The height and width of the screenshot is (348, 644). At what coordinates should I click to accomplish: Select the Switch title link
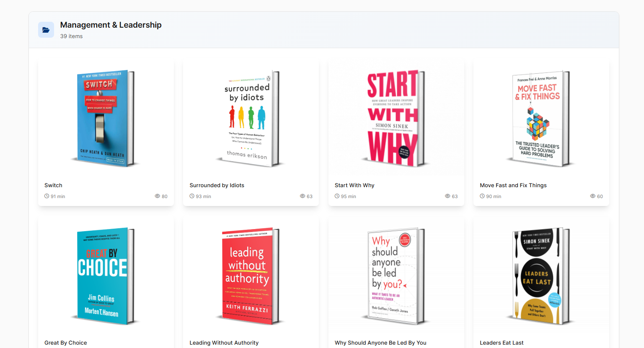(53, 185)
